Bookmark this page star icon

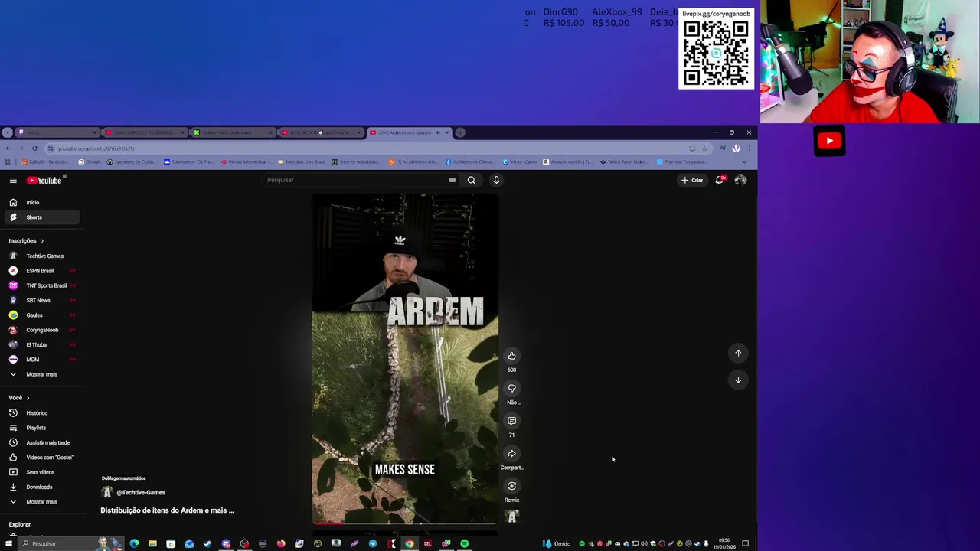[x=704, y=148]
